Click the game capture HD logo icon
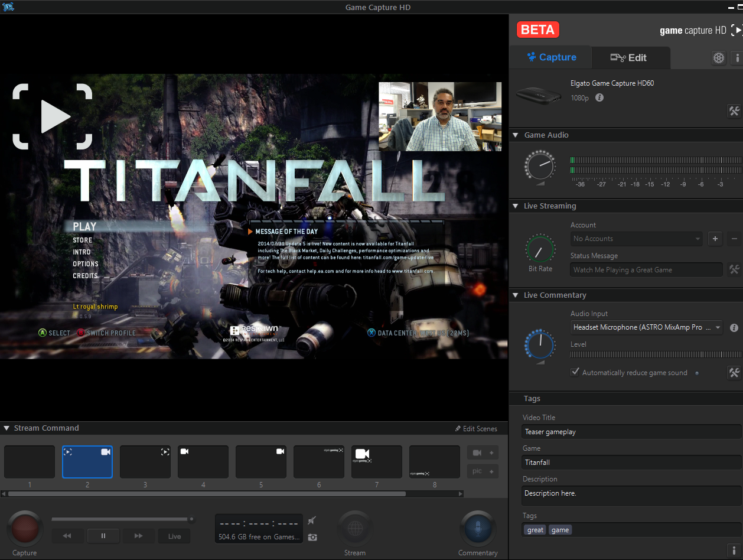743x560 pixels. point(737,30)
